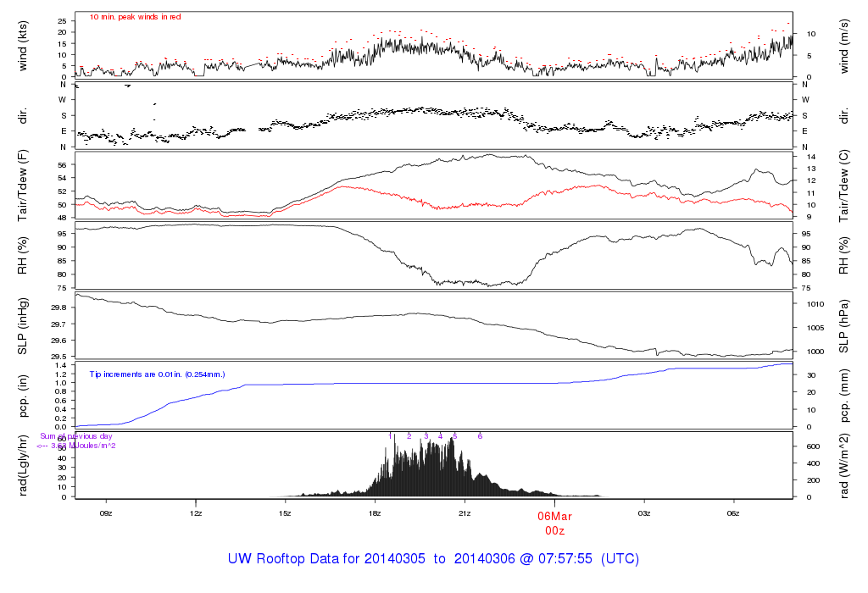The width and height of the screenshot is (868, 593).
Task: Click the '1000' tick on hPa axis
Action: (x=815, y=352)
